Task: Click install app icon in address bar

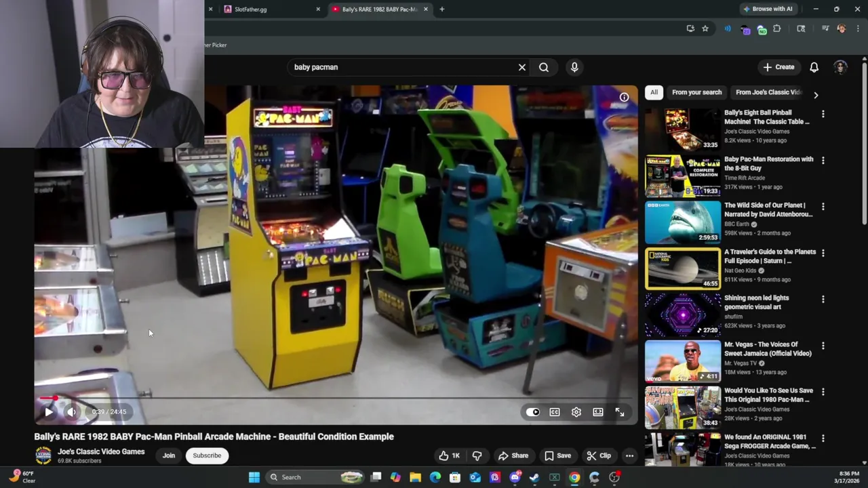Action: click(x=690, y=28)
